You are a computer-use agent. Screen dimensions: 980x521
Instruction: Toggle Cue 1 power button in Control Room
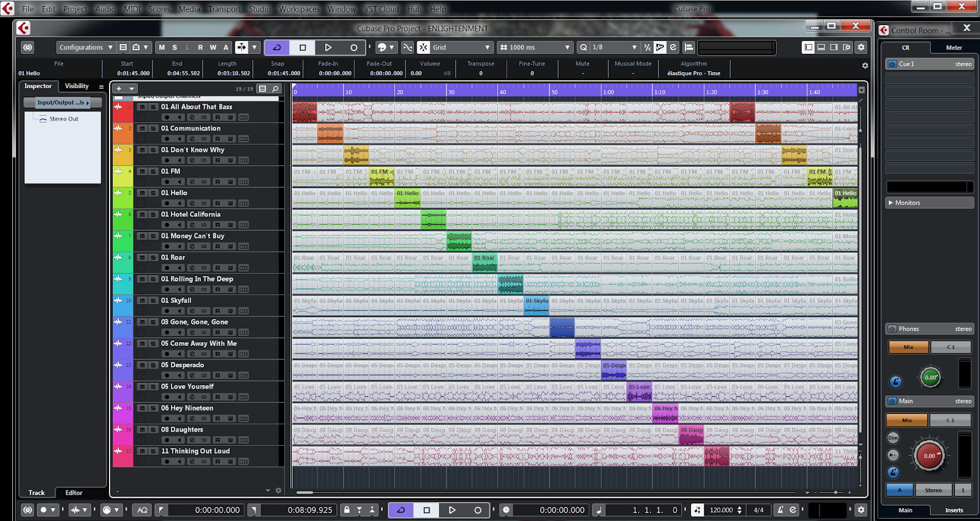click(892, 64)
